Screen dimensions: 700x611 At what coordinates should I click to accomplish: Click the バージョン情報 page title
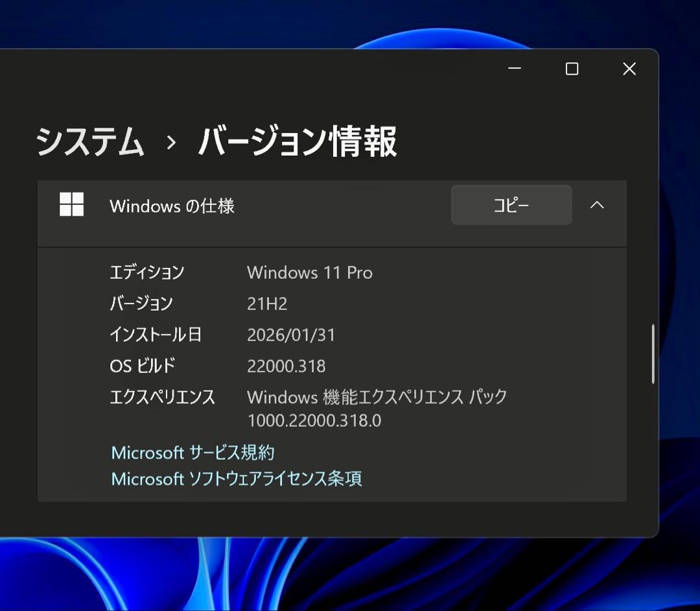pyautogui.click(x=297, y=141)
